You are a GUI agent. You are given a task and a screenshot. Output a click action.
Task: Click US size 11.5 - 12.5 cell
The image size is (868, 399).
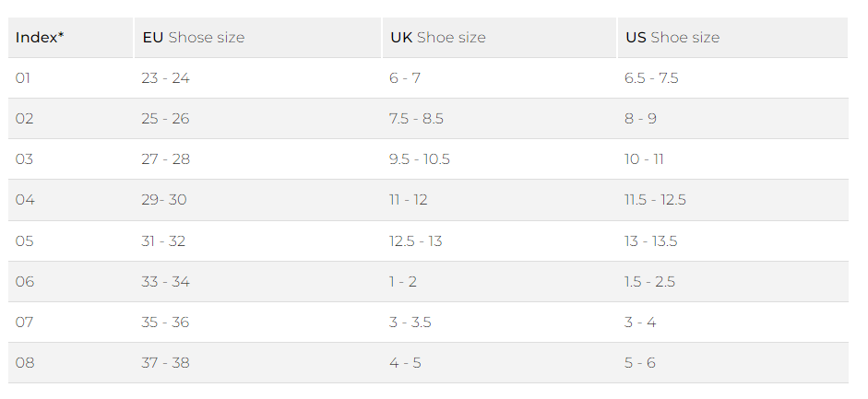point(655,200)
